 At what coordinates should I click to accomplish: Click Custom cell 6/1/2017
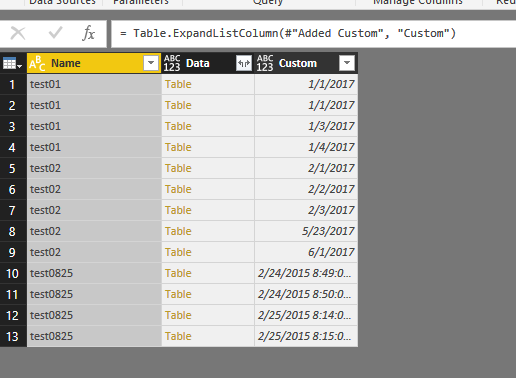click(306, 252)
